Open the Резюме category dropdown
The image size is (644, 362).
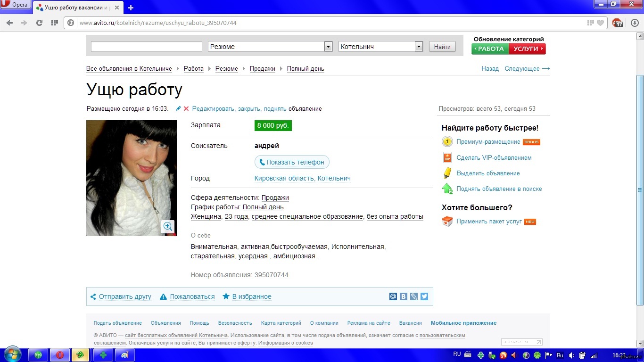pyautogui.click(x=328, y=47)
